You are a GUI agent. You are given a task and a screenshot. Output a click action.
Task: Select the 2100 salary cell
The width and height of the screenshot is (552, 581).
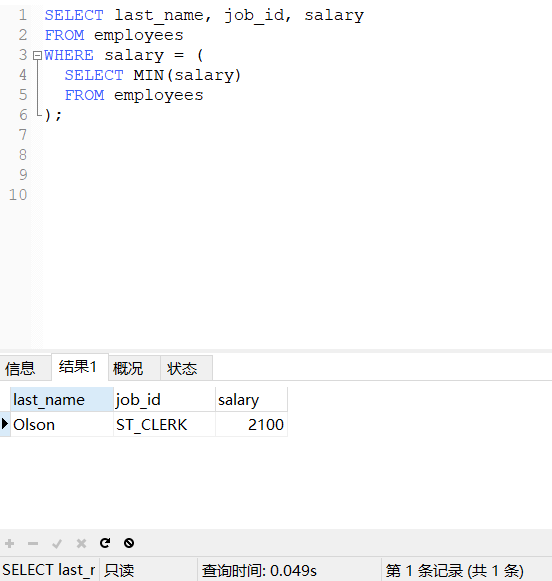(251, 424)
